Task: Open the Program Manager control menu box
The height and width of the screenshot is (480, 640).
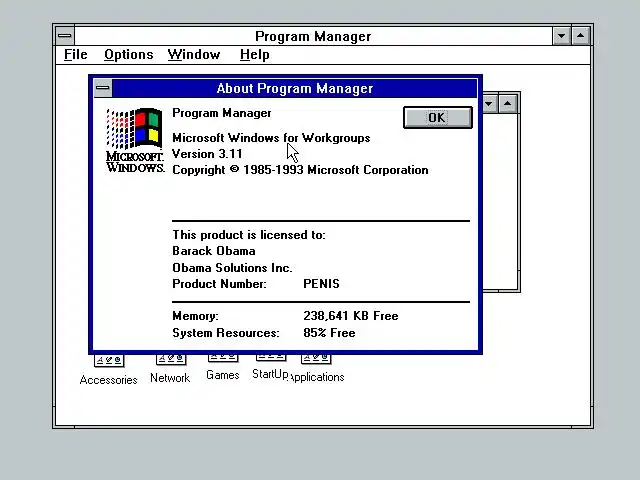Action: point(64,36)
